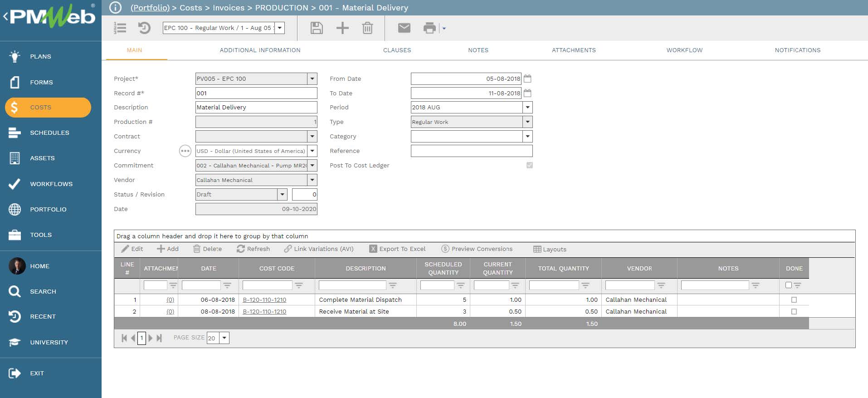Expand the Commitment dropdown
Image resolution: width=868 pixels, height=398 pixels.
click(x=312, y=165)
